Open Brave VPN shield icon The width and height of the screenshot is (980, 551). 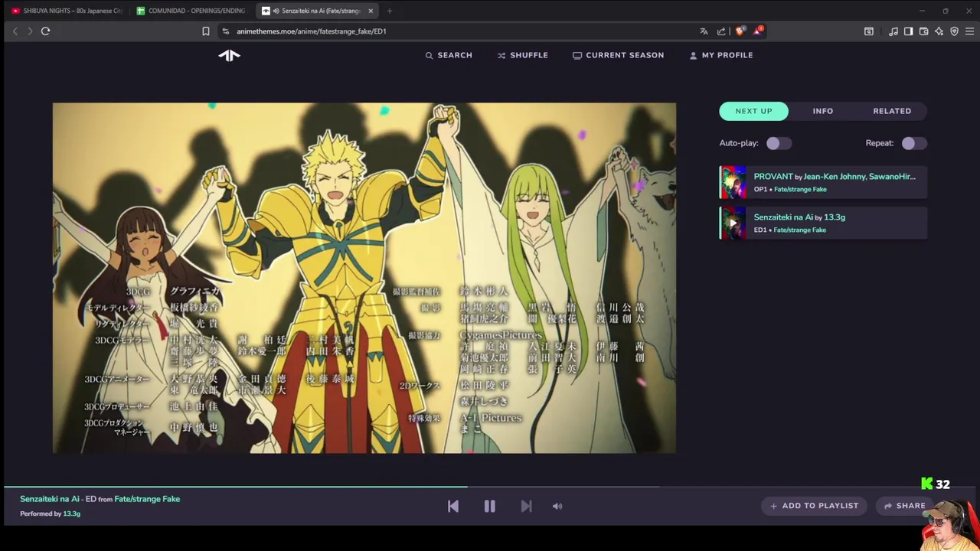(954, 31)
